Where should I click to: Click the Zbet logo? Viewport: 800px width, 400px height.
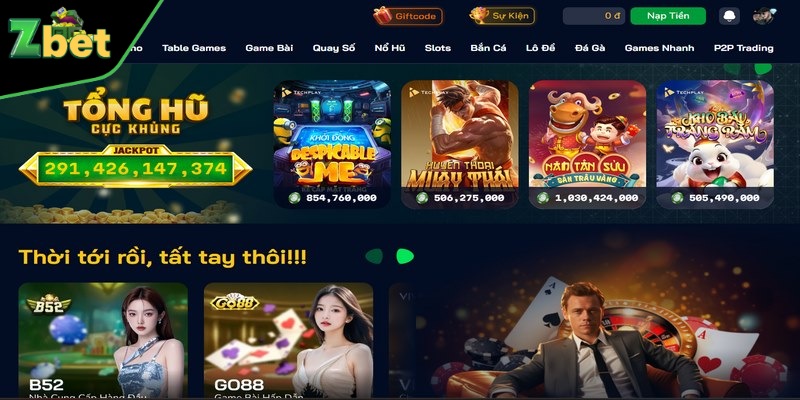coord(60,34)
